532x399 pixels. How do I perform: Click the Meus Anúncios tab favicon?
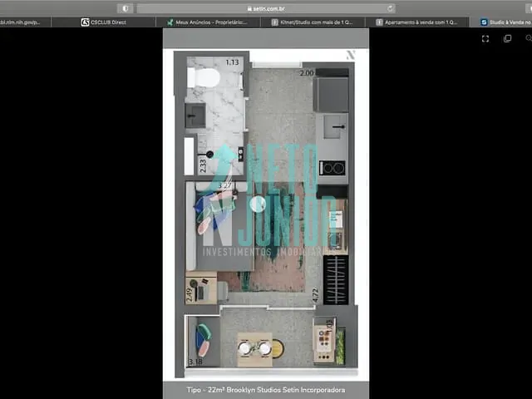170,22
